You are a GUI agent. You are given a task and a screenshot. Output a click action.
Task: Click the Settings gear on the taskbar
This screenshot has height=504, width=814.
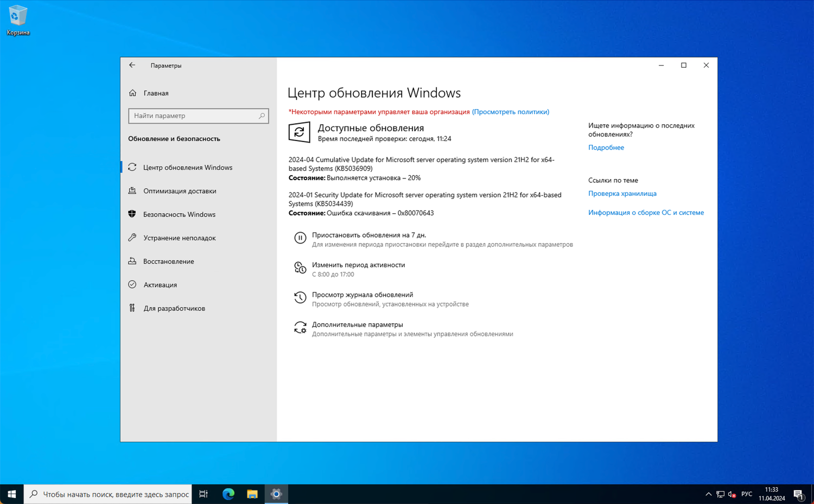276,494
